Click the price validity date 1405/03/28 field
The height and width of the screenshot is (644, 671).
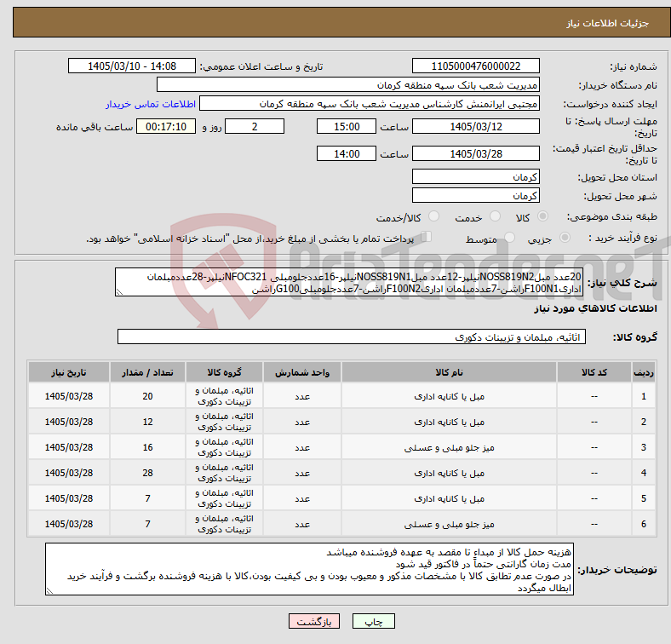476,153
